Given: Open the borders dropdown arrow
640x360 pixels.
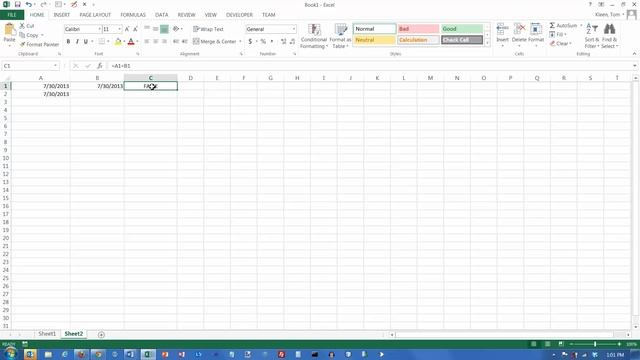Looking at the screenshot, I should 108,41.
